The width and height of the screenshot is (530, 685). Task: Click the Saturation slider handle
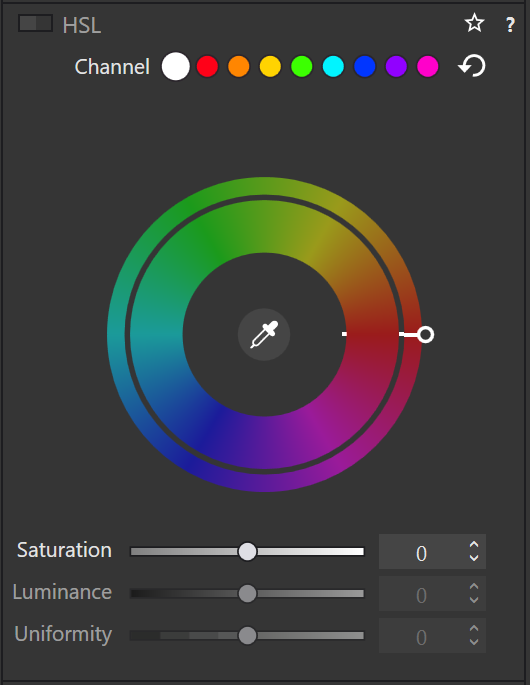tap(247, 551)
